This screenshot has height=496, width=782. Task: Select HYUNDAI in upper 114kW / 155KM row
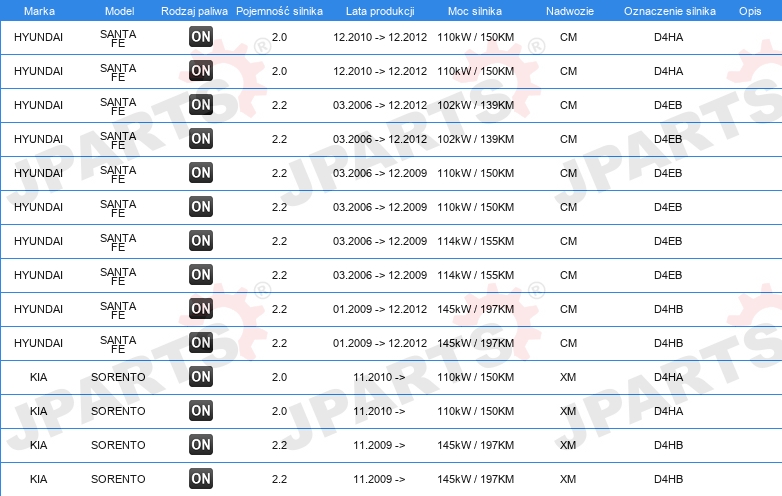(38, 241)
